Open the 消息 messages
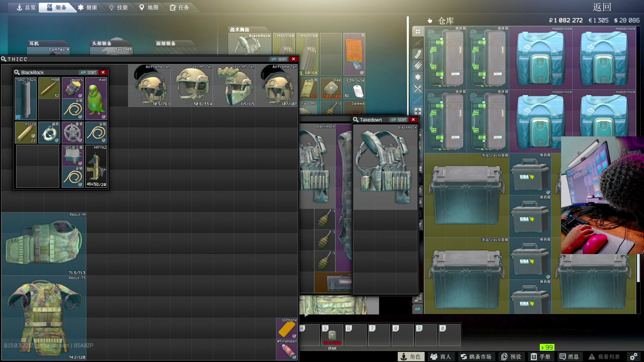Viewport: 644px width, 362px height. point(570,357)
